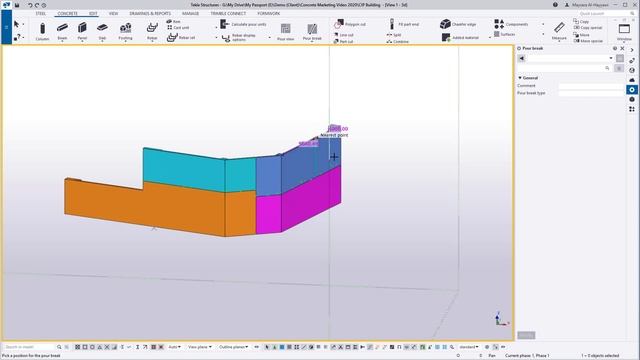The height and width of the screenshot is (360, 640).
Task: Click Calculate pour units
Action: coord(243,24)
